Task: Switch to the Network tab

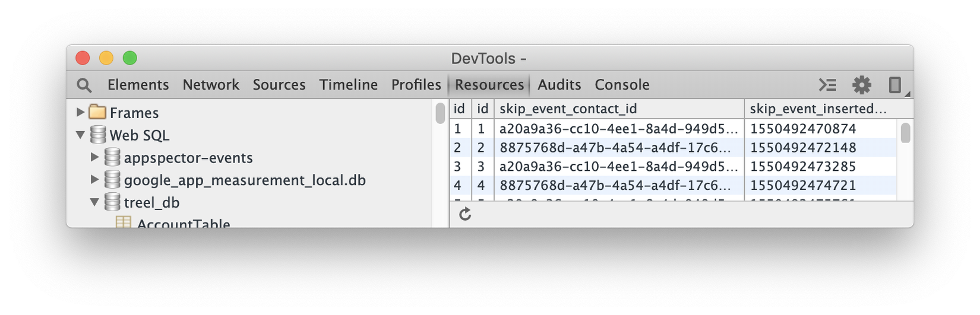Action: (211, 85)
